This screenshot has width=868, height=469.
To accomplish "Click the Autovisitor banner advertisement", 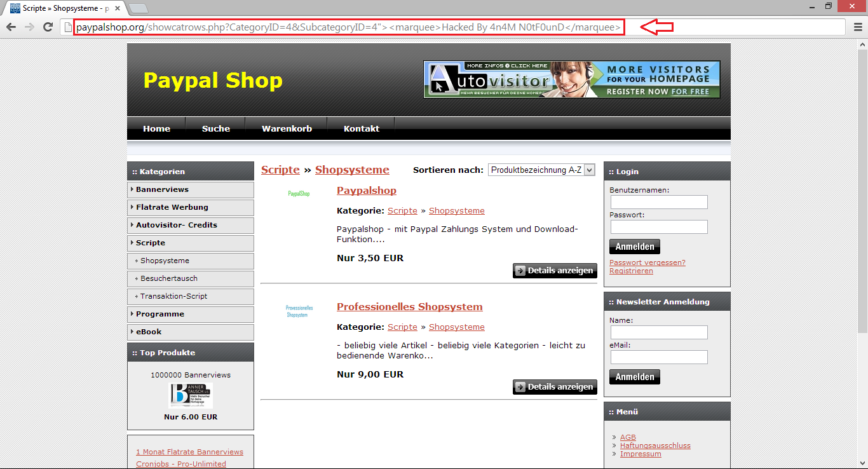I will coord(572,79).
